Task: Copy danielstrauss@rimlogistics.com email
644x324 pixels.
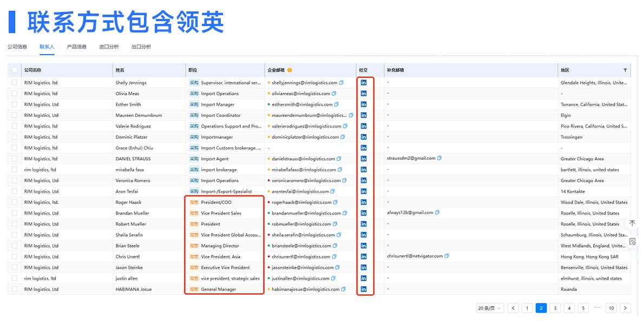Action: (339, 159)
